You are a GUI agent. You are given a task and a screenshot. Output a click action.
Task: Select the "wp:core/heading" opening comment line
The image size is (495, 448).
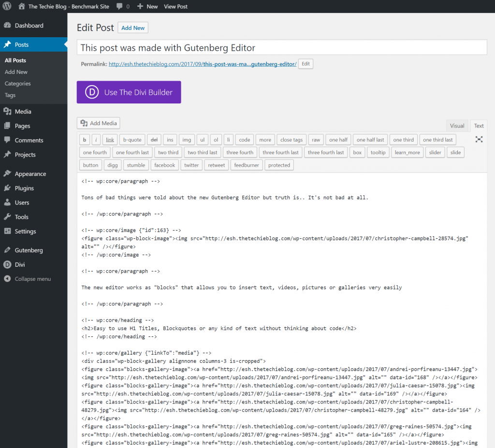click(117, 320)
